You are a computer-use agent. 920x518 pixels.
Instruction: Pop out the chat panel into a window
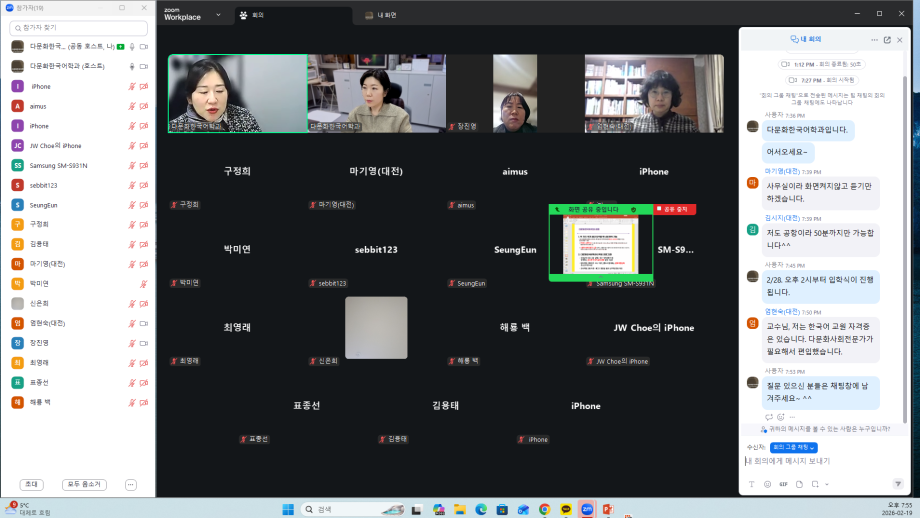pos(887,40)
